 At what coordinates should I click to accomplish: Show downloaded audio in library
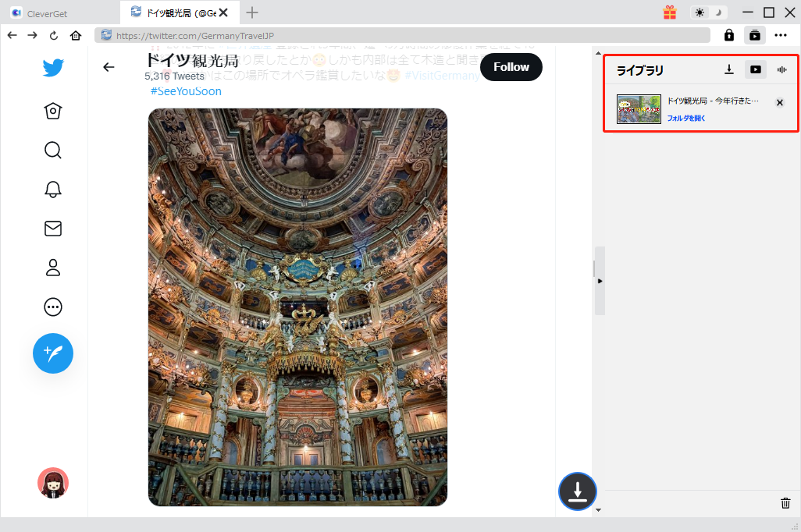(782, 69)
